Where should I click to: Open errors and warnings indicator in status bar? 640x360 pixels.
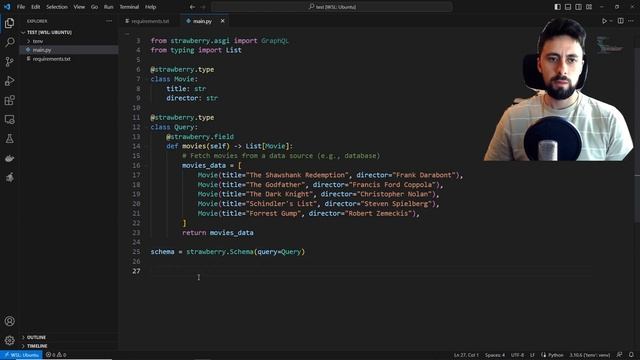click(56, 355)
